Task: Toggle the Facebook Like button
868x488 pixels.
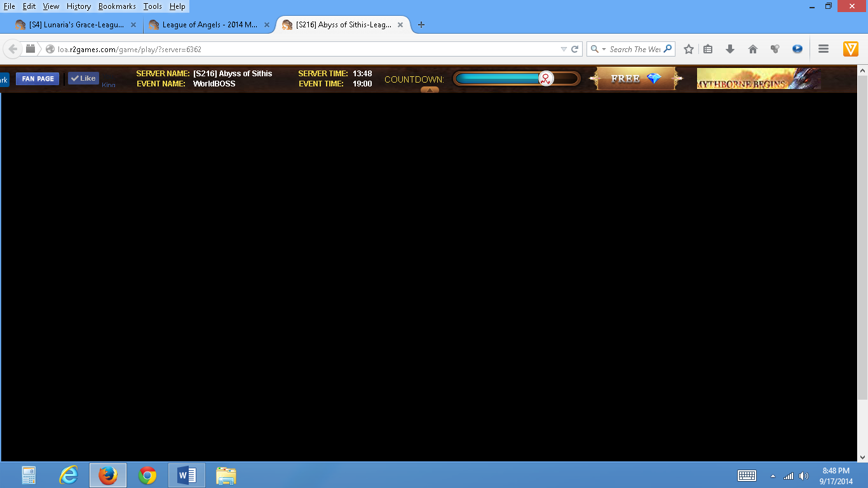Action: click(x=83, y=79)
